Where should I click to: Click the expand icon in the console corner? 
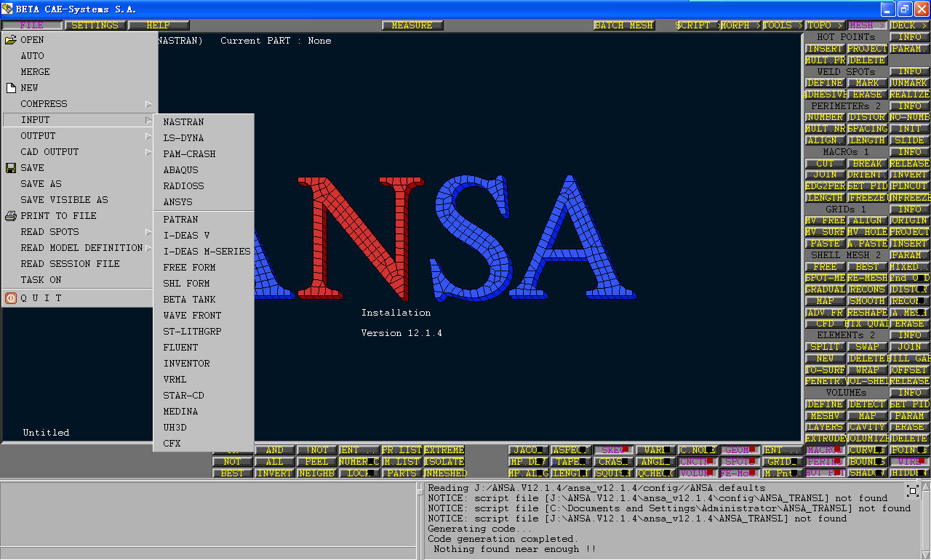(x=912, y=491)
